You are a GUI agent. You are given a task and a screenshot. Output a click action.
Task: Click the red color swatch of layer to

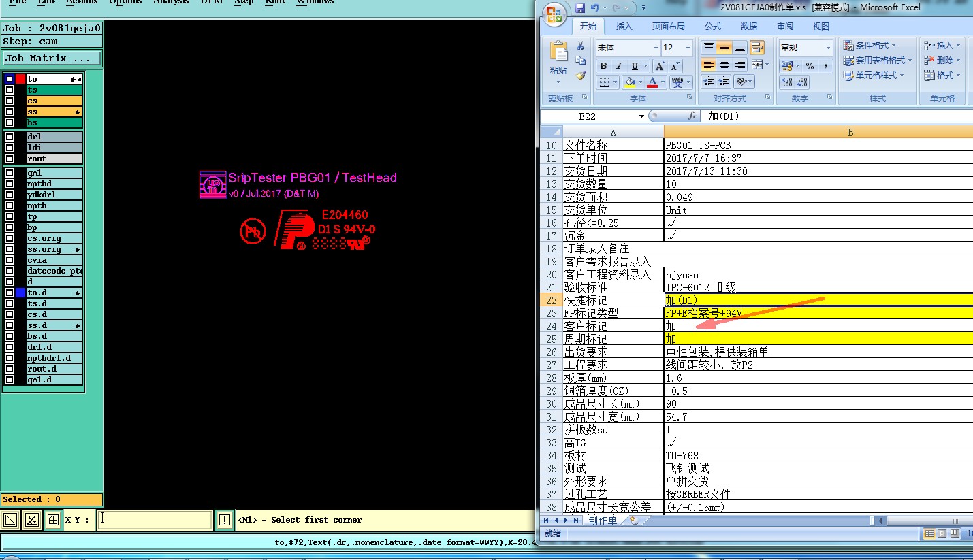20,79
